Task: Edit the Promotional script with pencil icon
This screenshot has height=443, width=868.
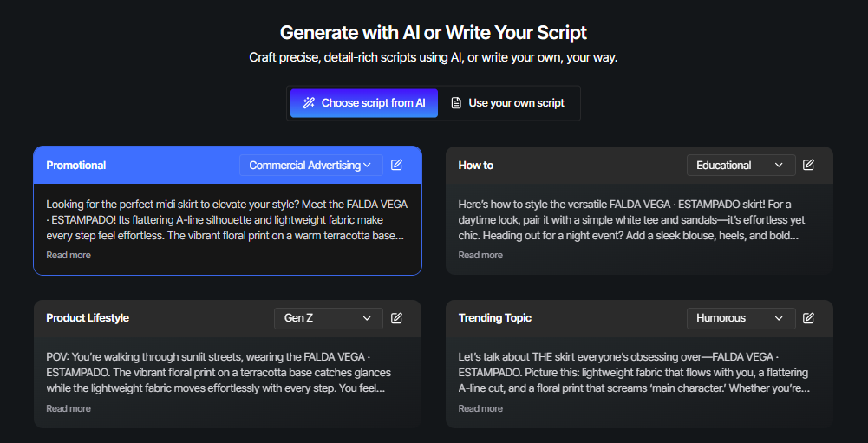Action: coord(396,165)
